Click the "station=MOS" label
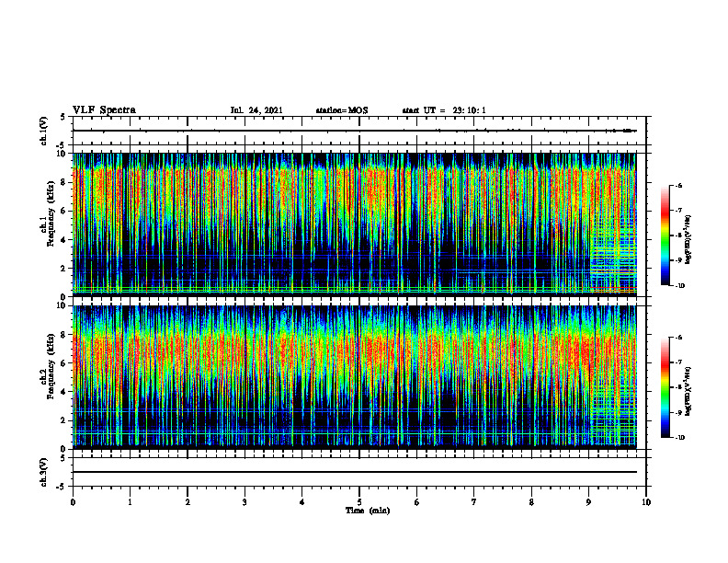 tap(342, 110)
